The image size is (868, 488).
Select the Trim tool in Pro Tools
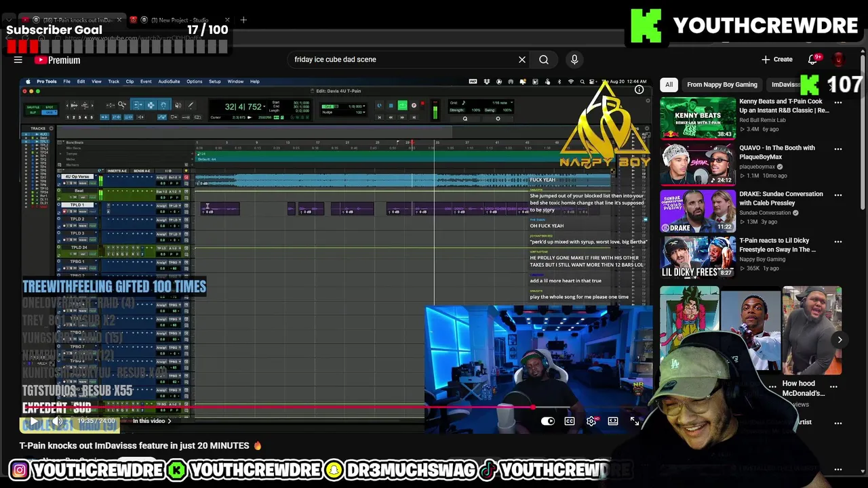click(138, 105)
